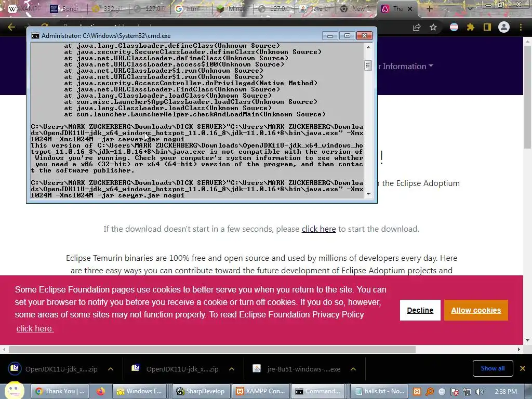
Task: Expand options chevron for jre-8u51 download
Action: point(353,369)
